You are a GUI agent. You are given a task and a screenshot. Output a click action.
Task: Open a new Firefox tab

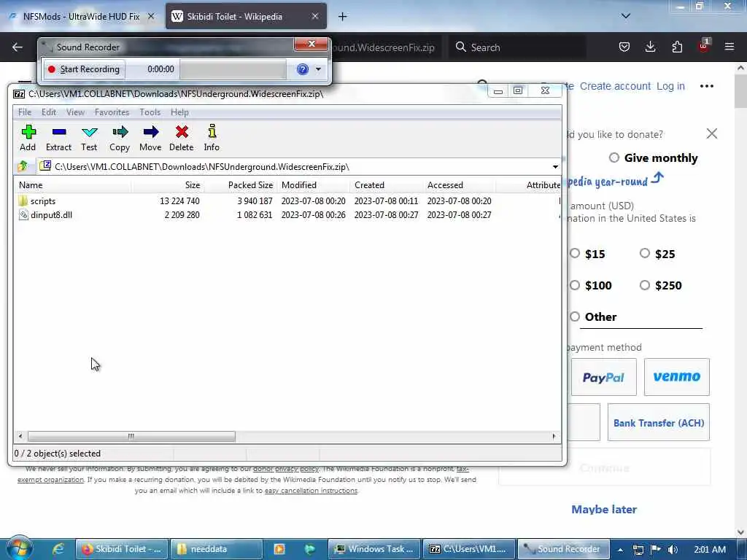click(342, 17)
